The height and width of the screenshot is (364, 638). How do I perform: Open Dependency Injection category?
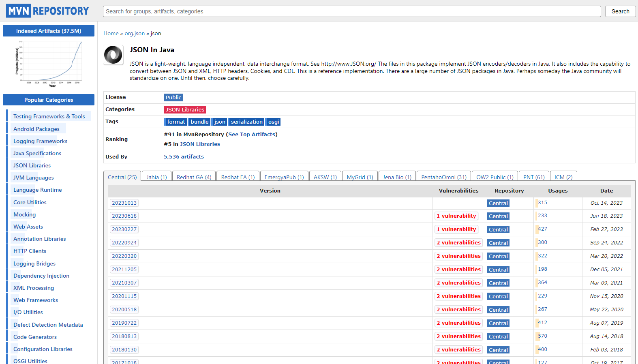(41, 276)
